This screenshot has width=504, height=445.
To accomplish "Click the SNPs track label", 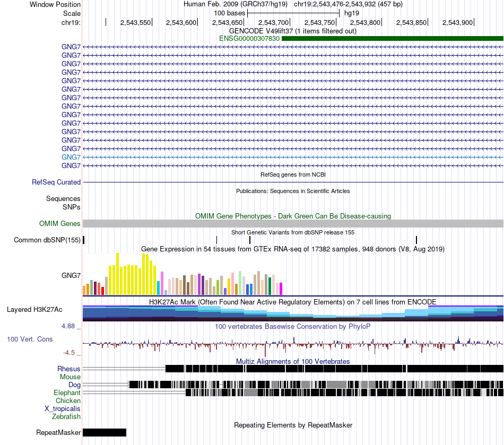I will point(72,207).
